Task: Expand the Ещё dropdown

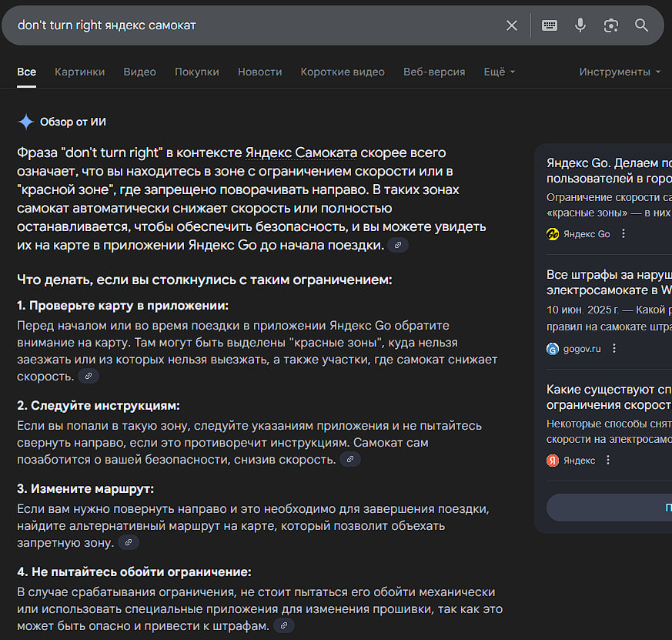Action: click(x=500, y=72)
